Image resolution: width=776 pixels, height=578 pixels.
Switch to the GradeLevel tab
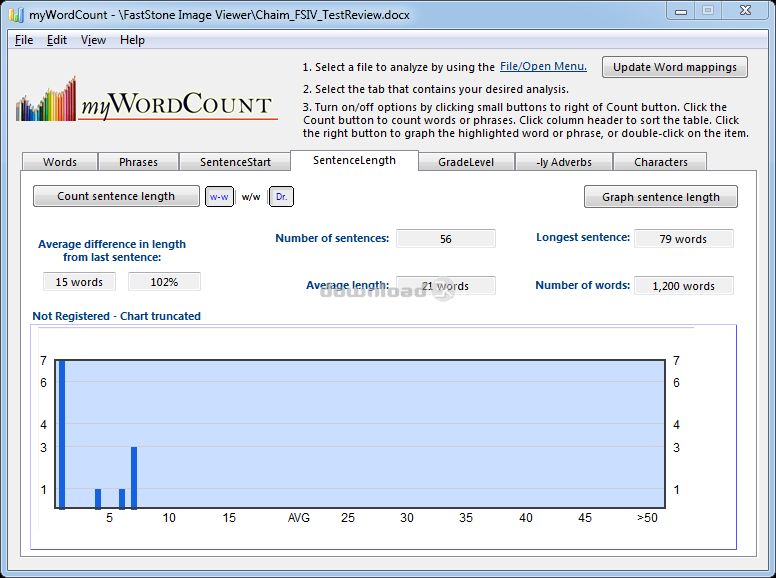click(466, 162)
